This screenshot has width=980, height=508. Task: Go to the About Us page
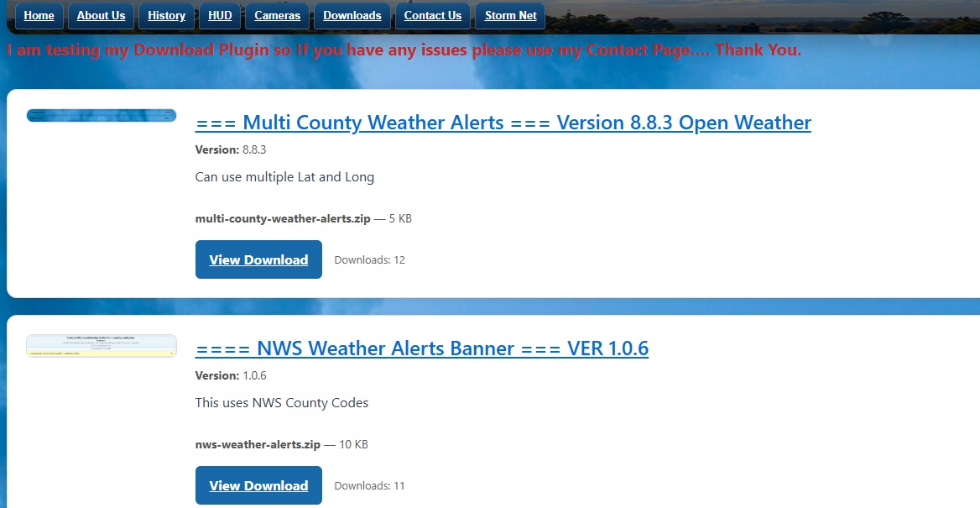pyautogui.click(x=101, y=16)
